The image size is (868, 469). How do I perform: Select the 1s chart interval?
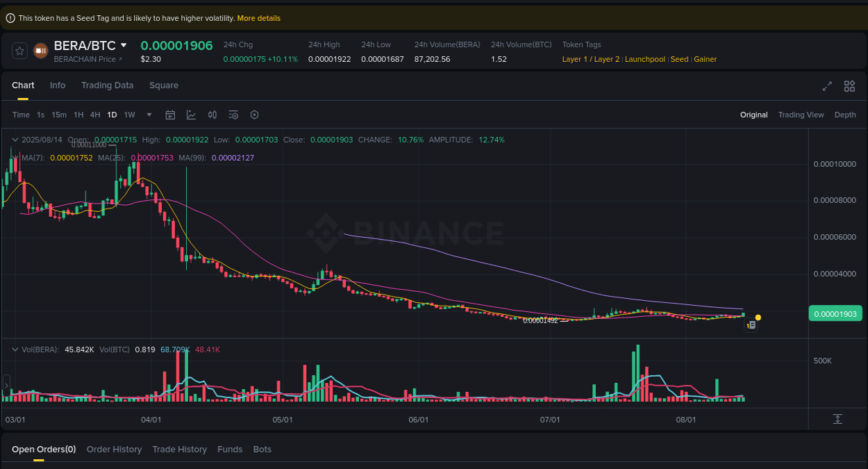(x=41, y=115)
